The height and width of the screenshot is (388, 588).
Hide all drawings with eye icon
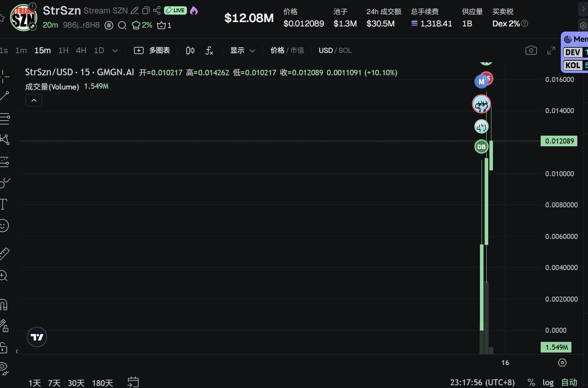click(4, 368)
